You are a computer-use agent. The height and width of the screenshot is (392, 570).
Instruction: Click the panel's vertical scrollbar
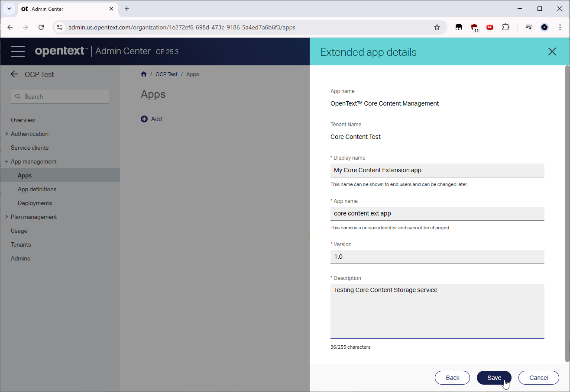coord(567,214)
